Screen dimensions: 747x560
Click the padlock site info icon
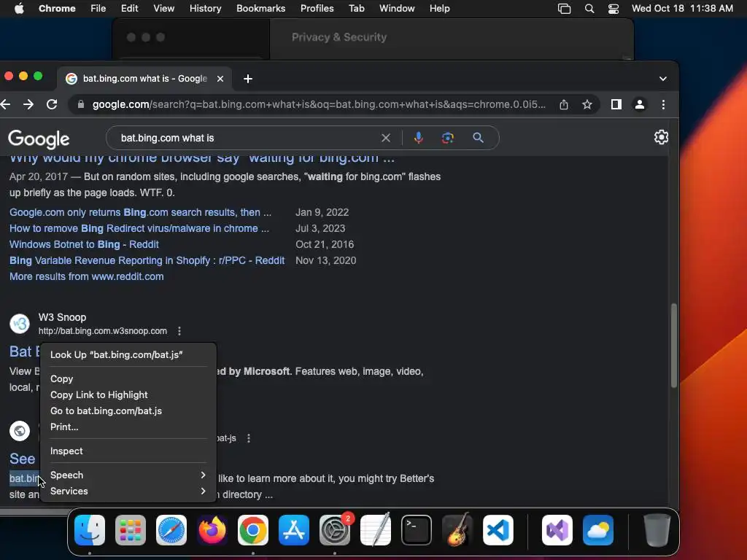[81, 104]
